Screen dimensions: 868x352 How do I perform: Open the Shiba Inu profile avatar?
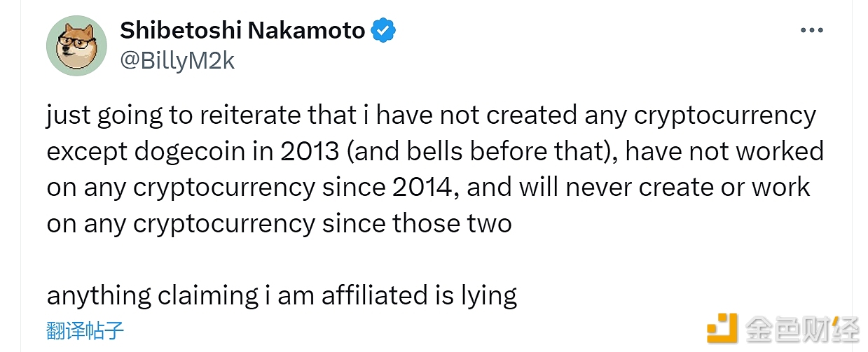[76, 45]
